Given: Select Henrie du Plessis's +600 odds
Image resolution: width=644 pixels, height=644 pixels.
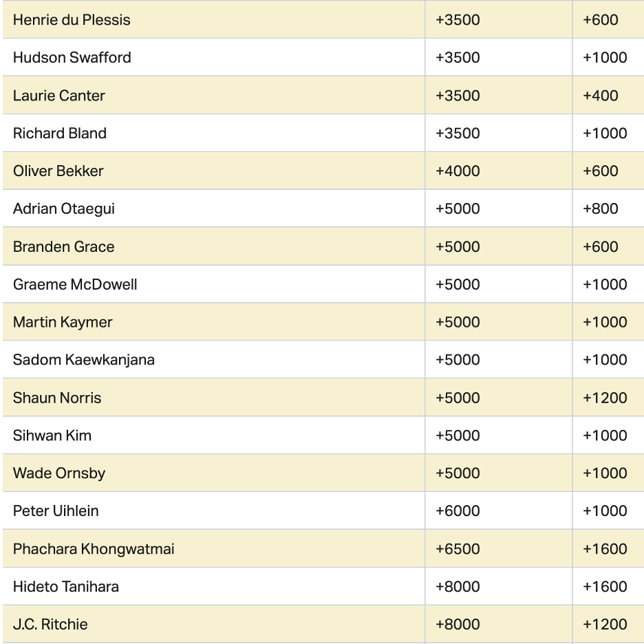Looking at the screenshot, I should click(600, 20).
